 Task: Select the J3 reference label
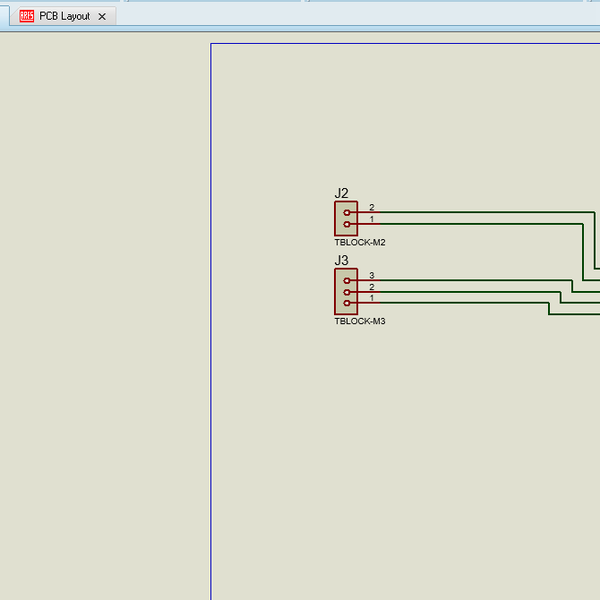click(342, 261)
